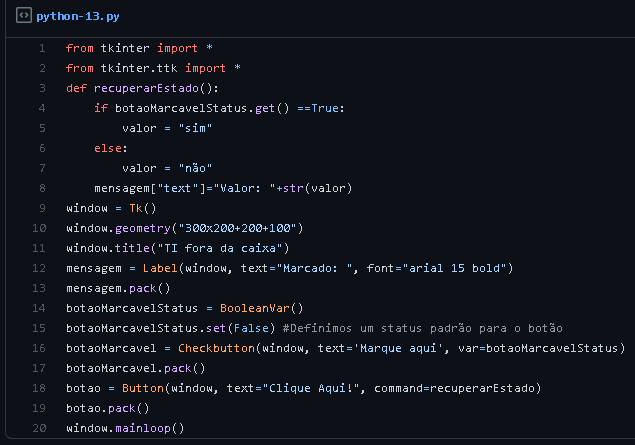Select line number 20
The height and width of the screenshot is (445, 635).
[x=39, y=428]
